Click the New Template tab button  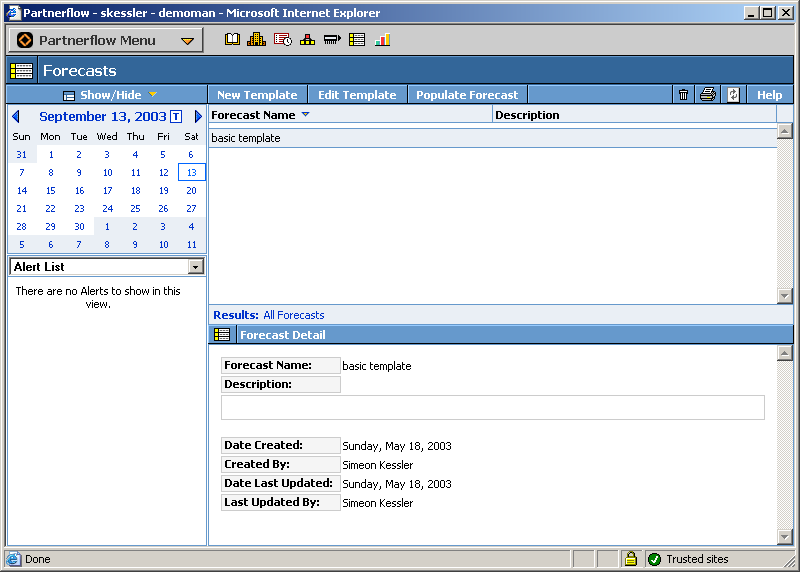point(257,95)
